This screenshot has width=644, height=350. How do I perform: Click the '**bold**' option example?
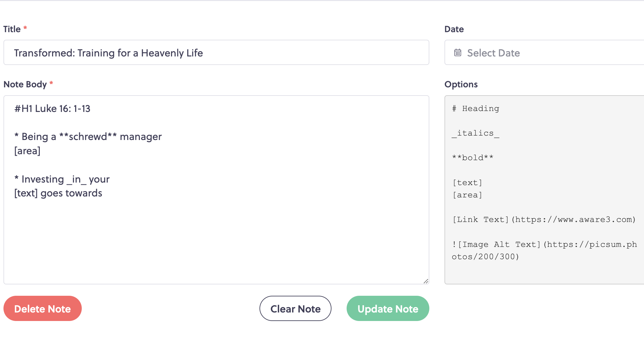(473, 158)
